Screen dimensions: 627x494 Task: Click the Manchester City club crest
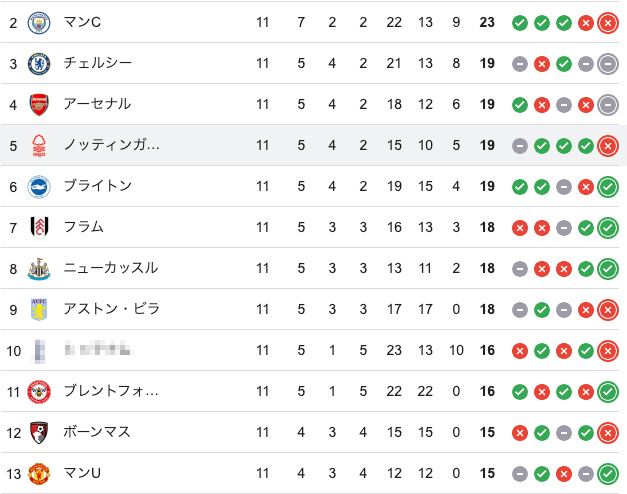[x=39, y=23]
